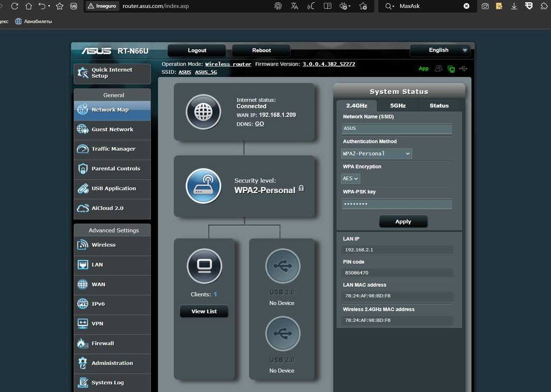Open the translate page icon
The height and width of the screenshot is (392, 551).
click(x=294, y=6)
